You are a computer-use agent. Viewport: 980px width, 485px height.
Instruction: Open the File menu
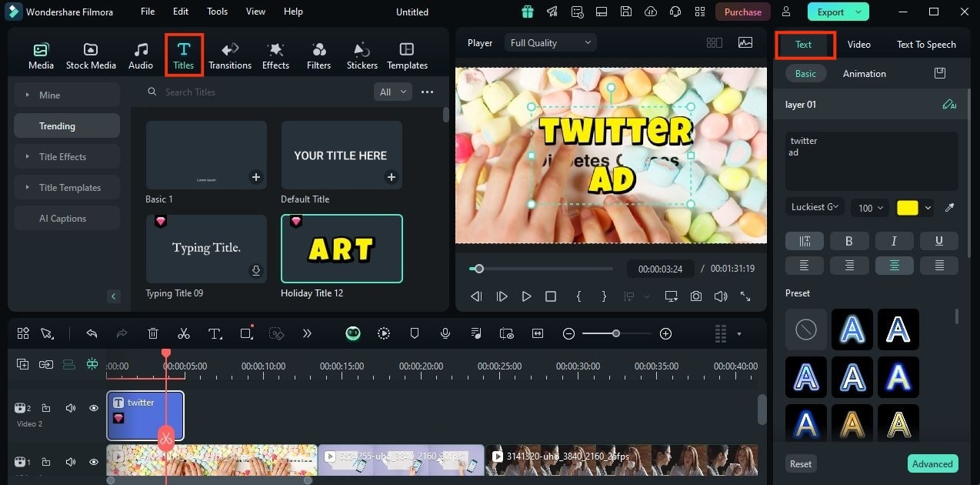point(148,12)
